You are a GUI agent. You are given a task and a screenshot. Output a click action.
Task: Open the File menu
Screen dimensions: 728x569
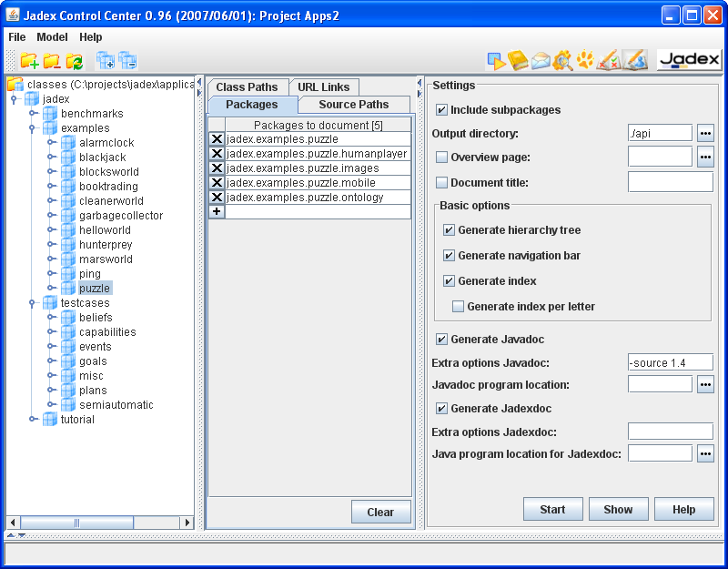[17, 37]
